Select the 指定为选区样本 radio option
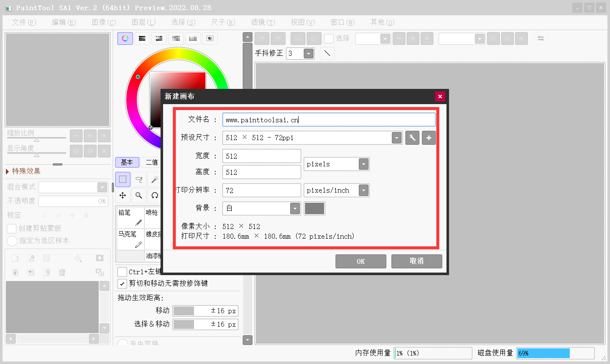This screenshot has width=610, height=364. click(x=12, y=241)
